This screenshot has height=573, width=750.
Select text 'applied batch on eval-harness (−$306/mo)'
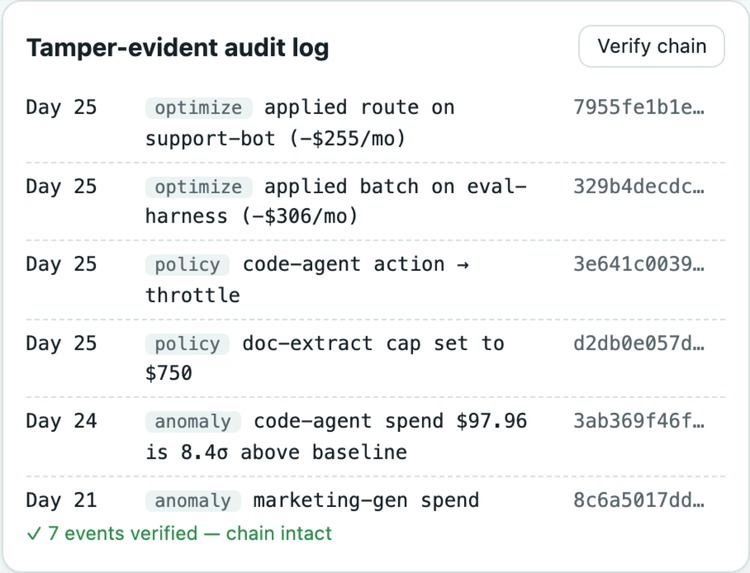tap(336, 201)
